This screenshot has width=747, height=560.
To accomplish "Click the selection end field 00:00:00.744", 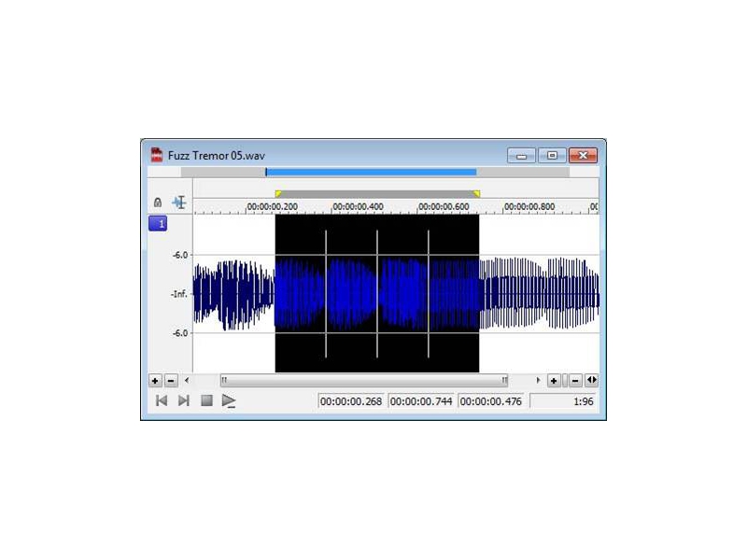I will 421,401.
